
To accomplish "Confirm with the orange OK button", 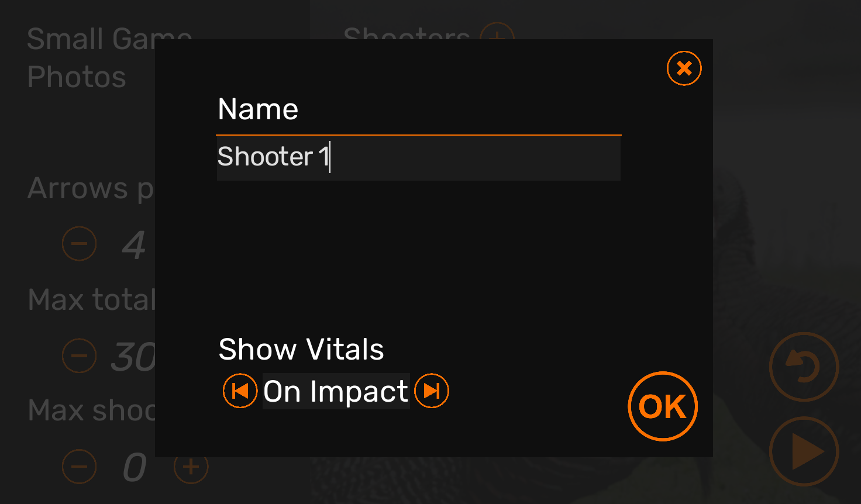I will coord(663,406).
